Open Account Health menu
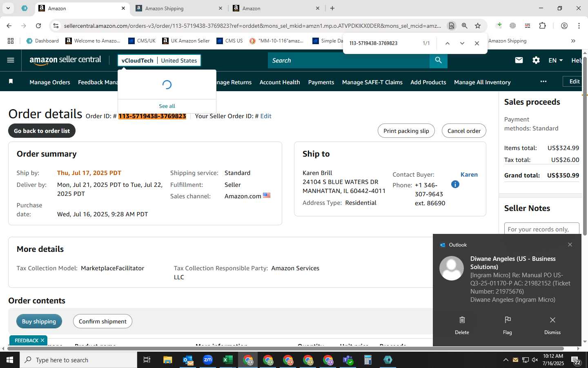Screen dimensions: 588x368 coord(280,82)
